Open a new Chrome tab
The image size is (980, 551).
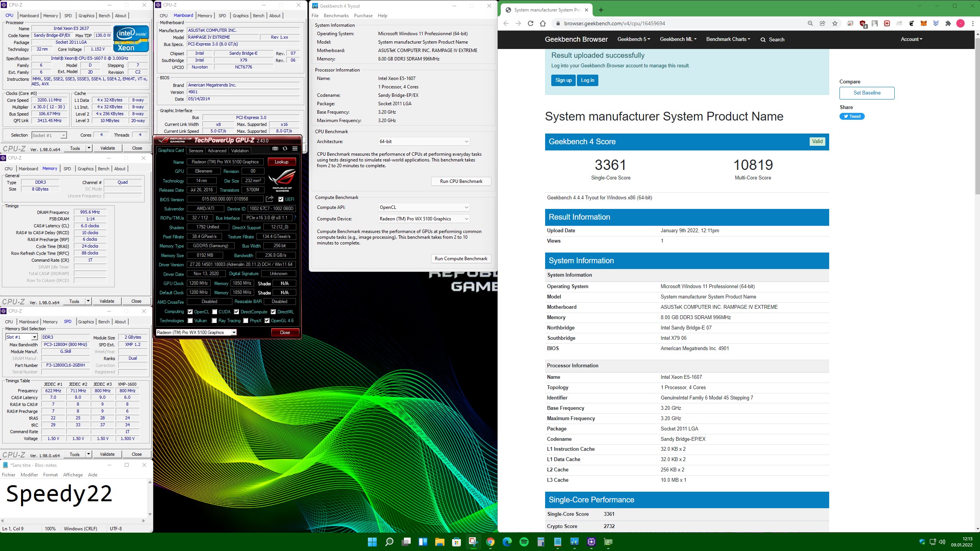point(601,10)
